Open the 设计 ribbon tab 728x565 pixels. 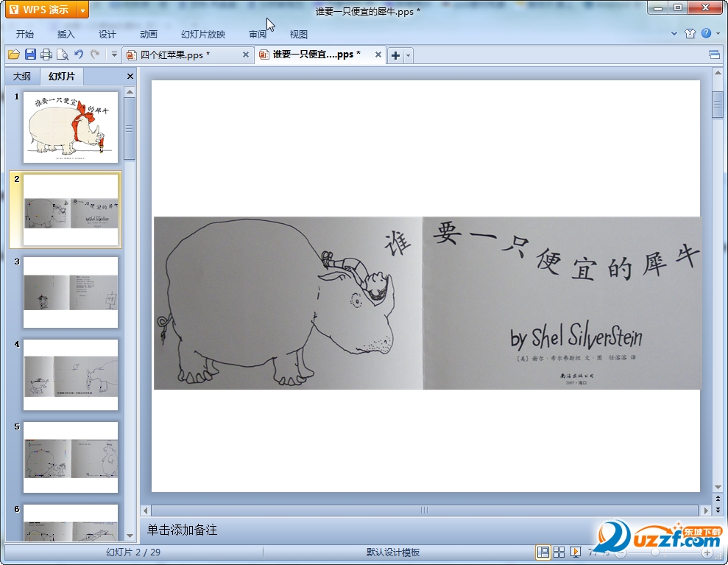coord(107,34)
